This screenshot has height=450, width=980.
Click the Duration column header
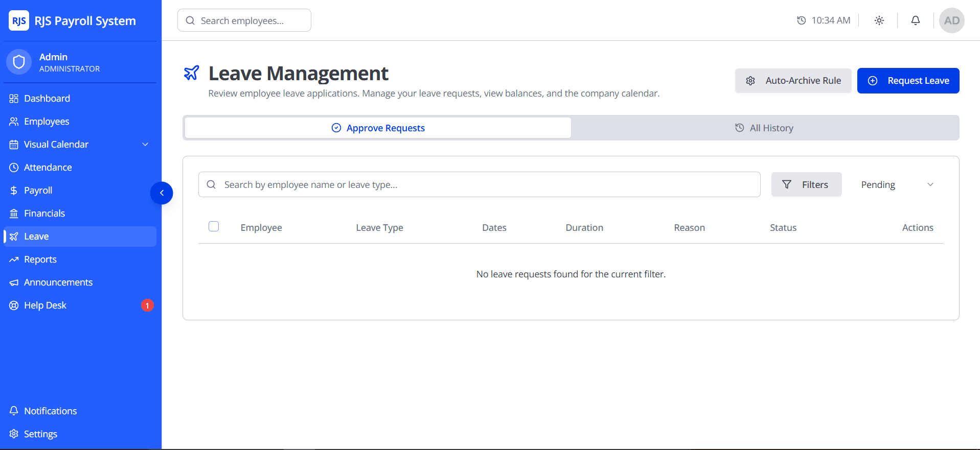pyautogui.click(x=584, y=228)
